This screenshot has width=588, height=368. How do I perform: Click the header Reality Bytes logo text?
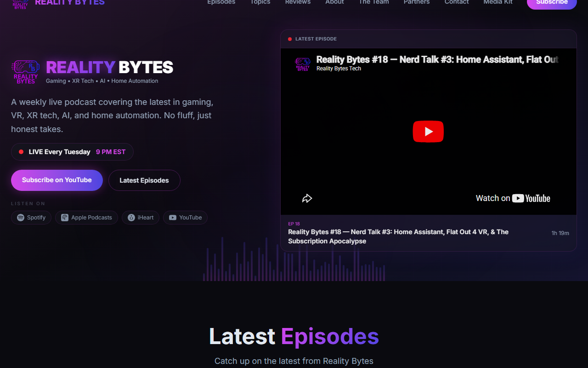(x=70, y=2)
